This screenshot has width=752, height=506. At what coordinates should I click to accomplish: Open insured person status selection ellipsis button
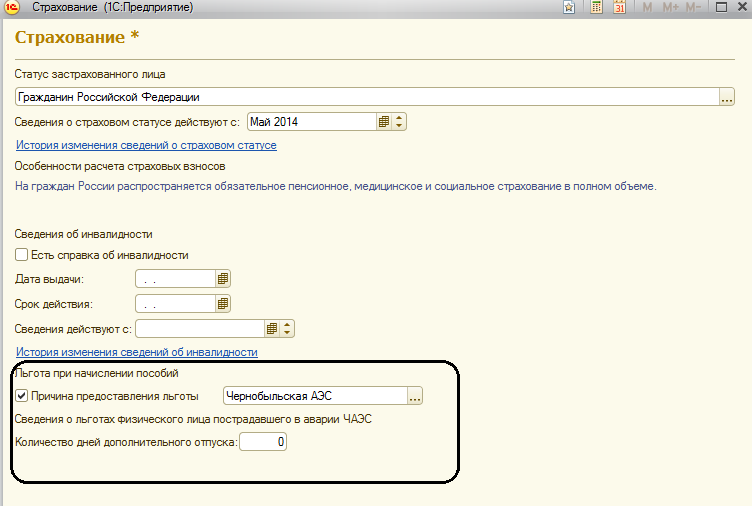pyautogui.click(x=727, y=97)
